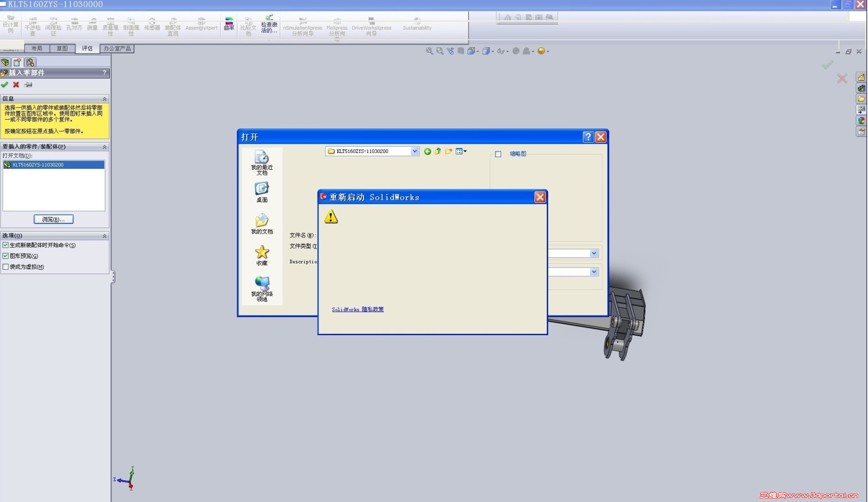Cancel Insert Component with the red X

click(16, 85)
